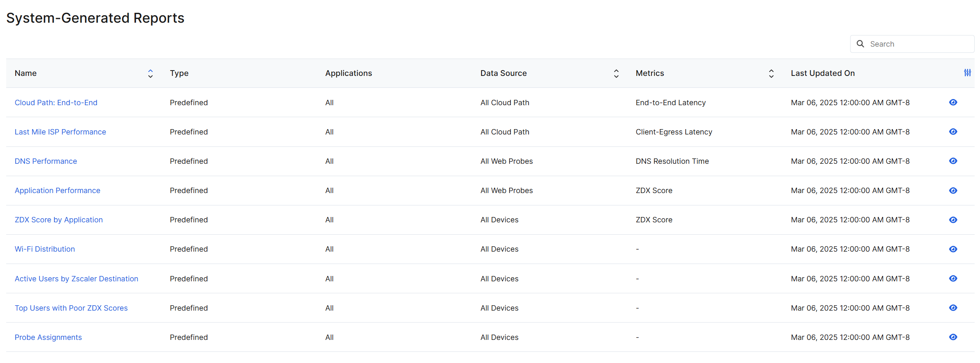Open the Cloud Path: End-to-End report link
Screen dimensions: 980x363
point(56,103)
